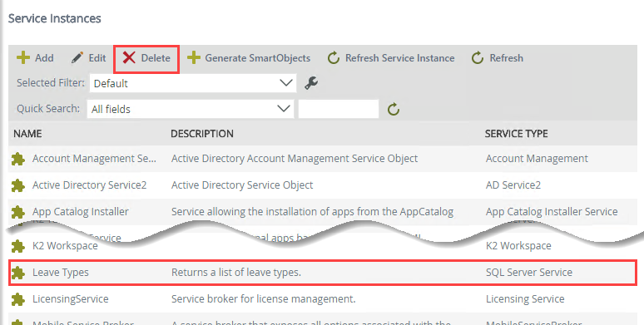This screenshot has width=644, height=325.
Task: Select the App Catalog Installer name
Action: click(81, 212)
